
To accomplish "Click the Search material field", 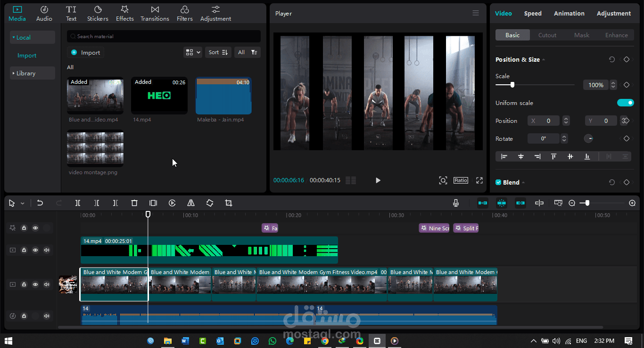I will 164,36.
